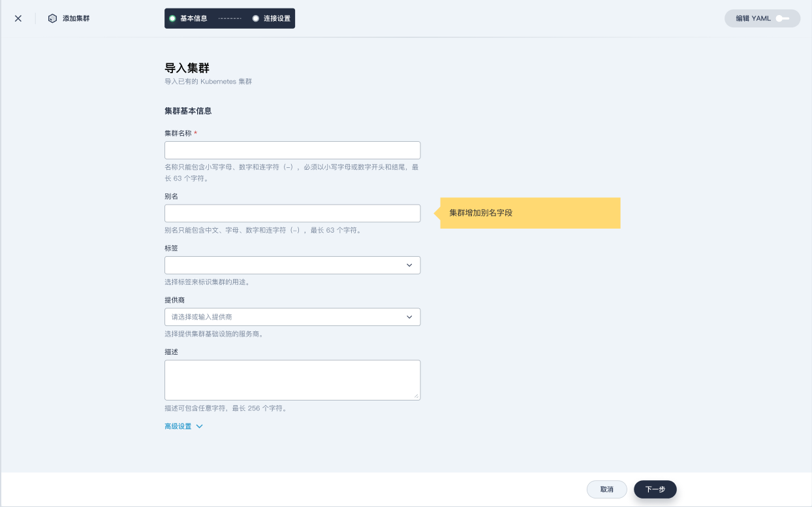The image size is (812, 507).
Task: Expand 高级设置 section
Action: click(183, 427)
